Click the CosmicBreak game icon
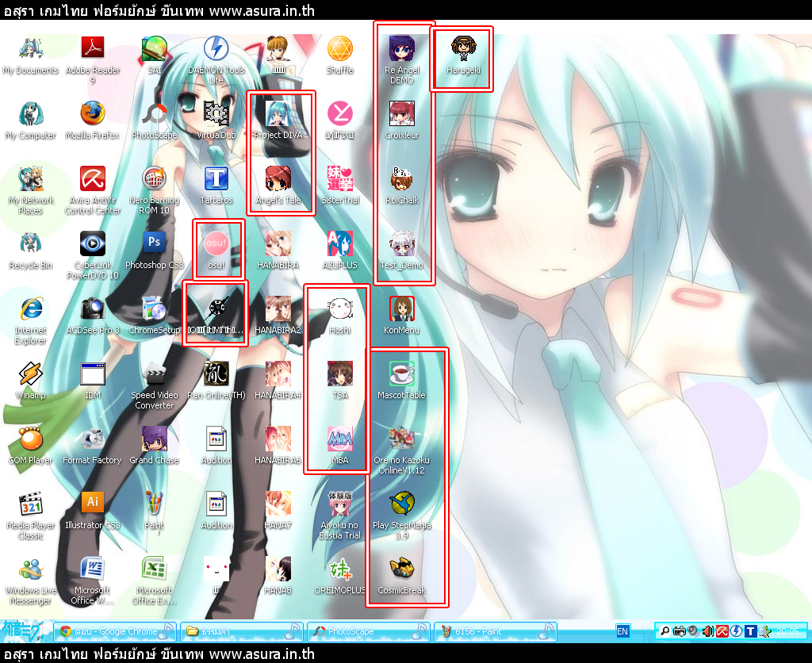Screen dimensions: 812x663 (x=402, y=569)
